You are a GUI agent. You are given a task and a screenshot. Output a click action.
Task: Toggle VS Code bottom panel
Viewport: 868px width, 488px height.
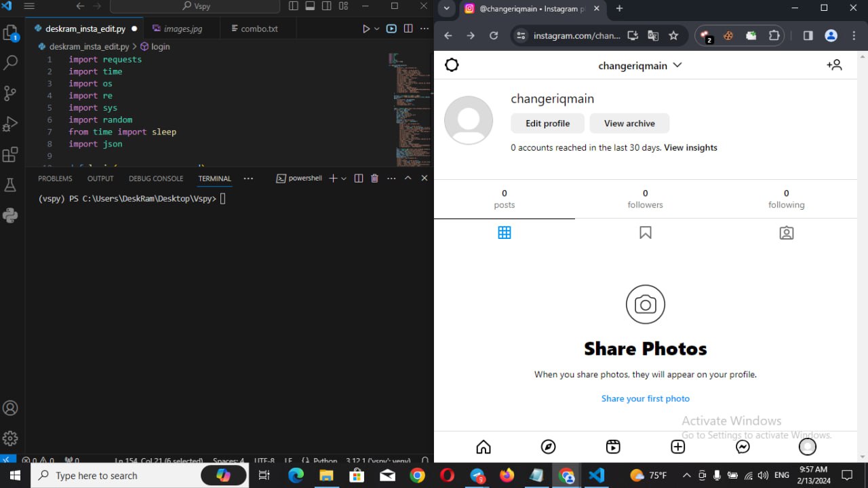310,6
